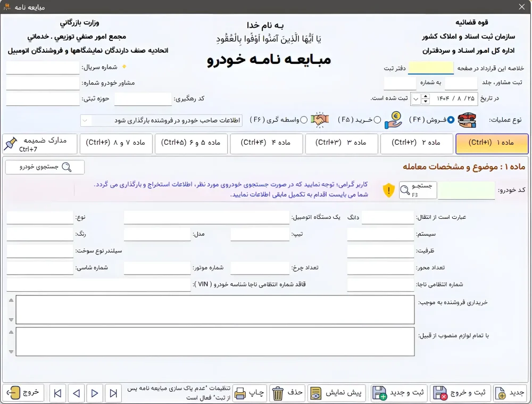Click the یک دستگاه اتومبیل input field
Image resolution: width=532 pixels, height=404 pixels.
[x=206, y=217]
